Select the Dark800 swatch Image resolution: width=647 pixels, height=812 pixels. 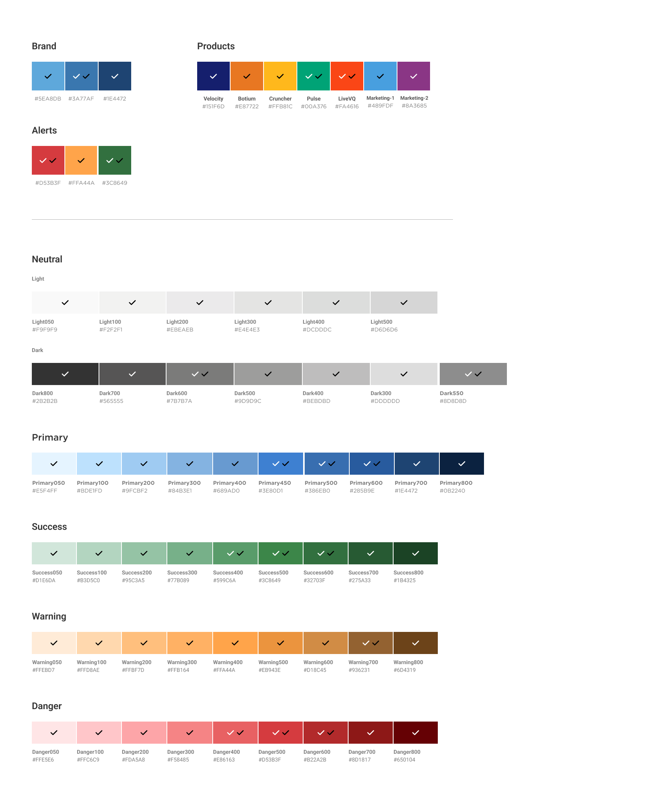(65, 374)
